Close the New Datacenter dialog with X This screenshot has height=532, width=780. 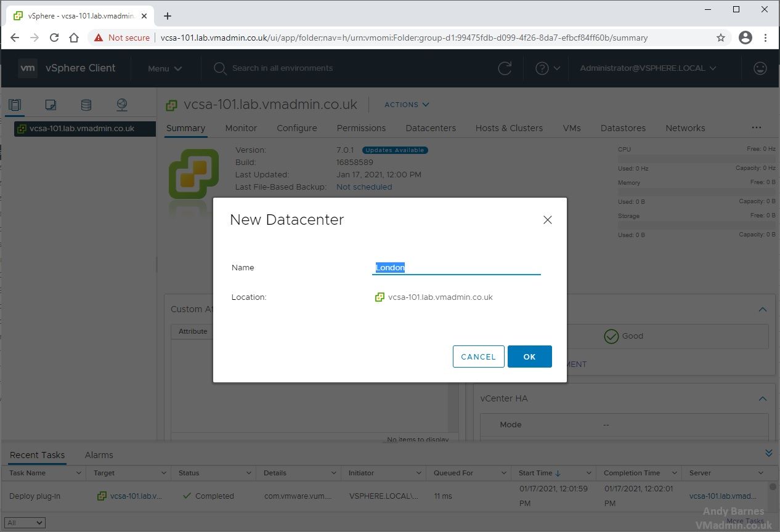(547, 220)
